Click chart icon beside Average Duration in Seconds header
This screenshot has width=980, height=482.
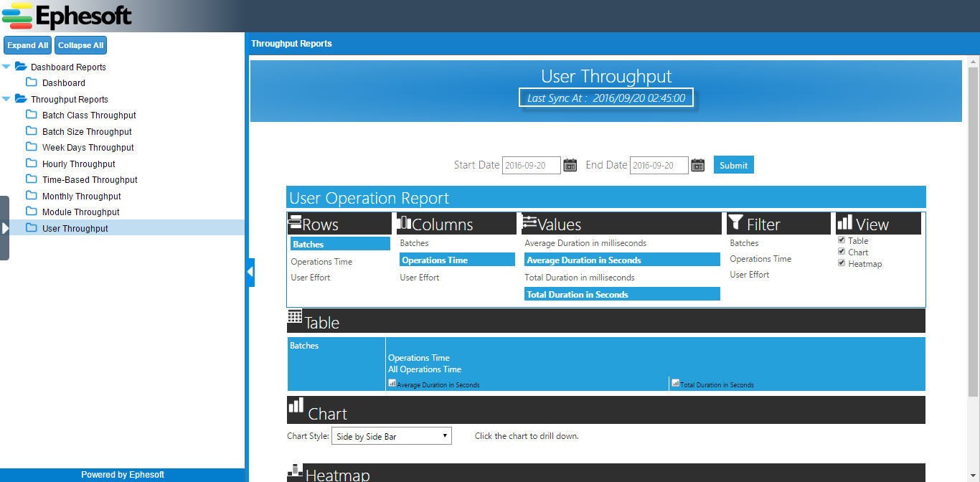pos(392,383)
